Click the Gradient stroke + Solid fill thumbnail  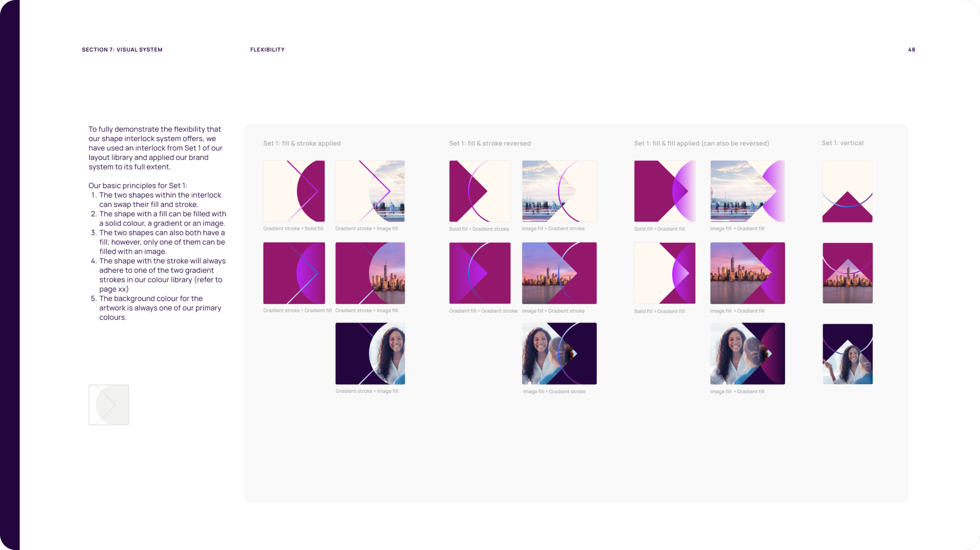point(294,191)
